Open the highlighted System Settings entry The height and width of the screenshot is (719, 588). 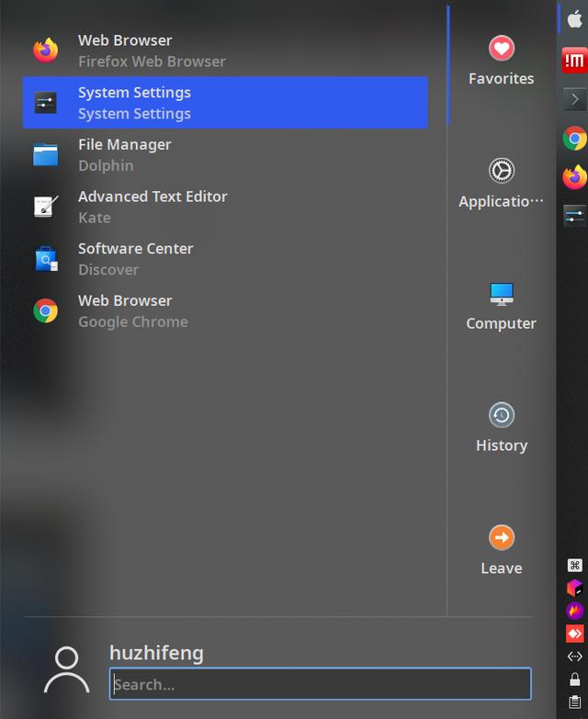click(x=225, y=102)
